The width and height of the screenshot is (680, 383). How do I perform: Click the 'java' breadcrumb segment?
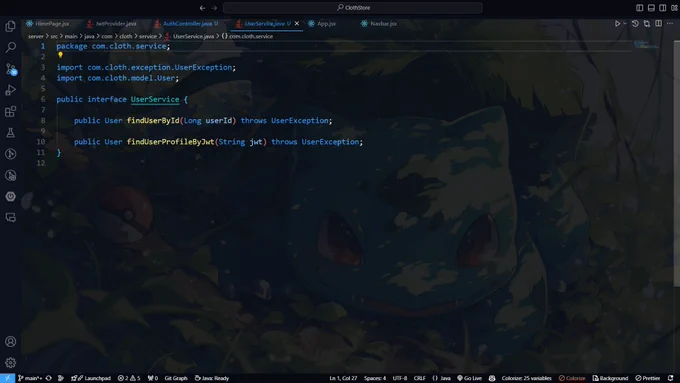(89, 36)
